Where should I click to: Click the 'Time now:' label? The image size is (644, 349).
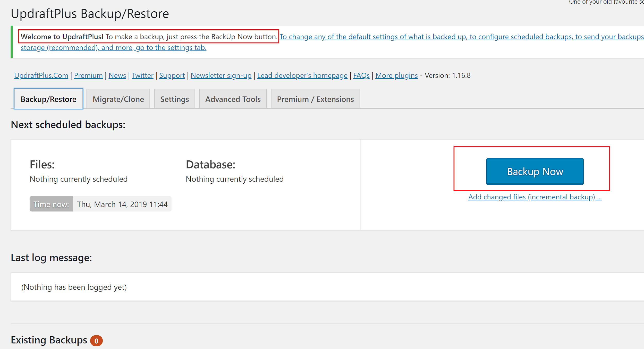pyautogui.click(x=51, y=204)
